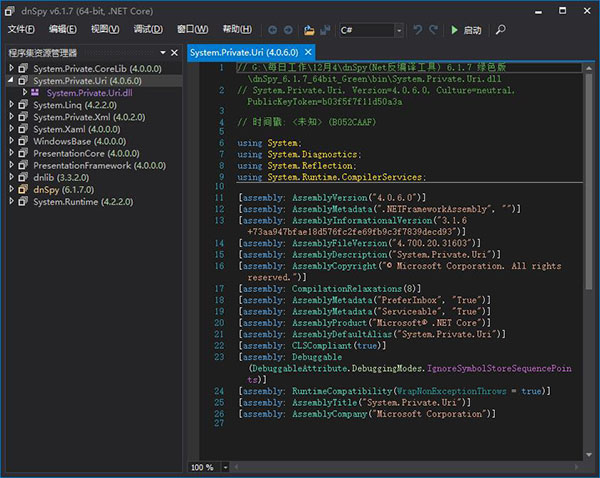Open the 帮助(H) menu
The width and height of the screenshot is (600, 478).
tap(237, 29)
